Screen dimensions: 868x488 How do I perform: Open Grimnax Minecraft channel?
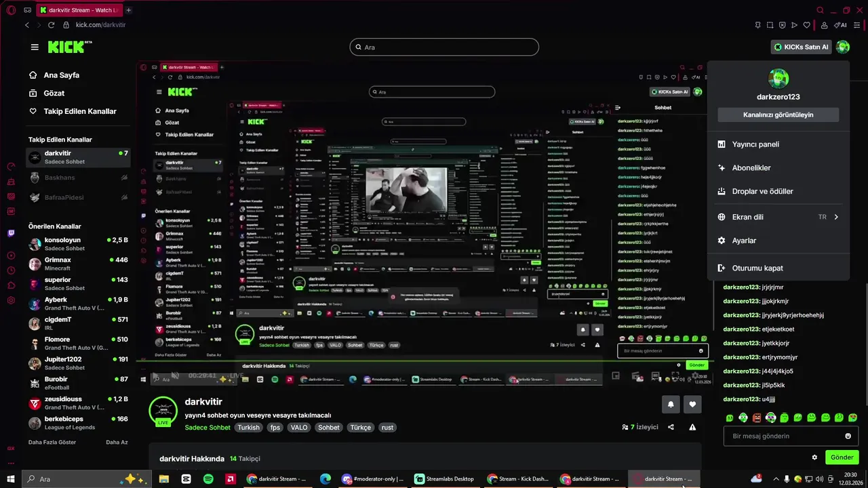pos(78,264)
